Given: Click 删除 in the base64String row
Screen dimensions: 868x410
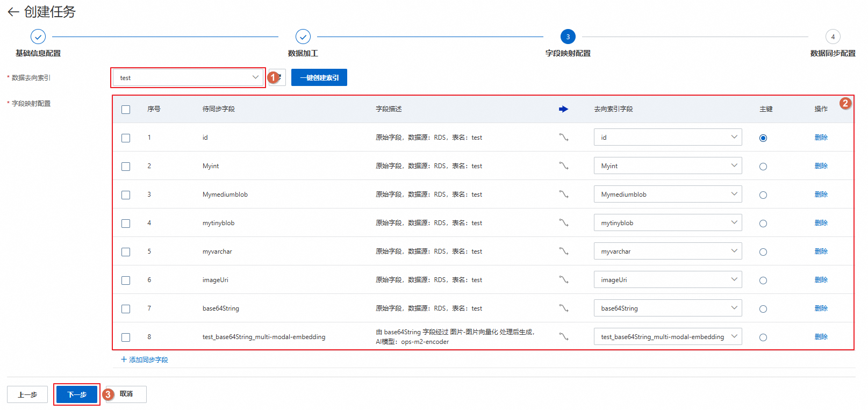Looking at the screenshot, I should click(x=821, y=308).
